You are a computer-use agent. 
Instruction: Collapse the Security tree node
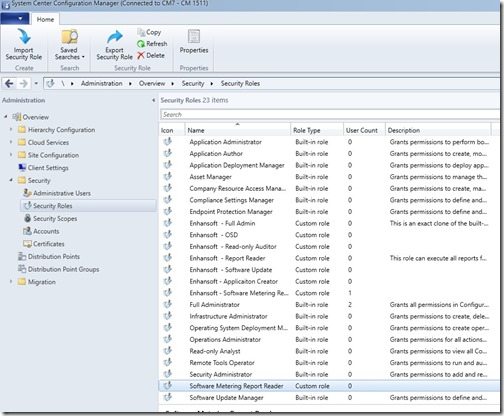tap(11, 180)
